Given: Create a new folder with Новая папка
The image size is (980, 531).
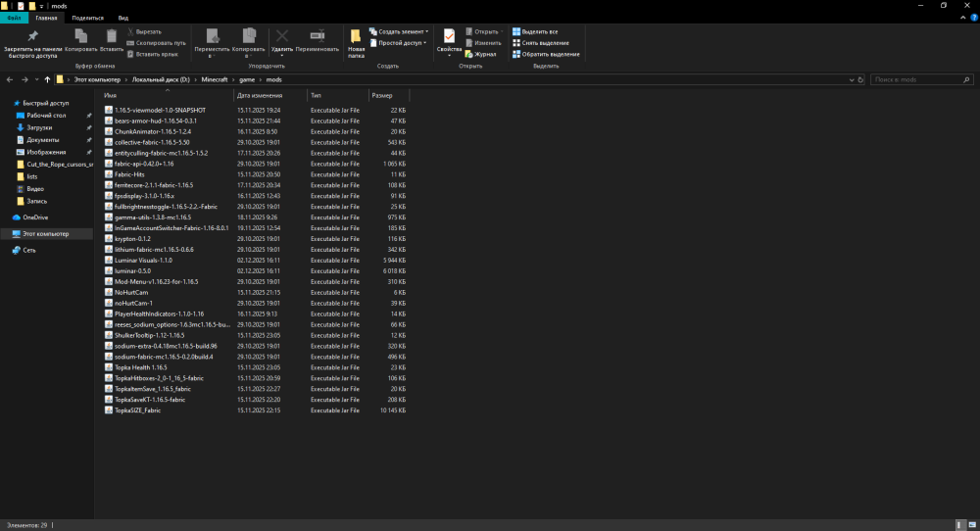Looking at the screenshot, I should click(x=356, y=43).
